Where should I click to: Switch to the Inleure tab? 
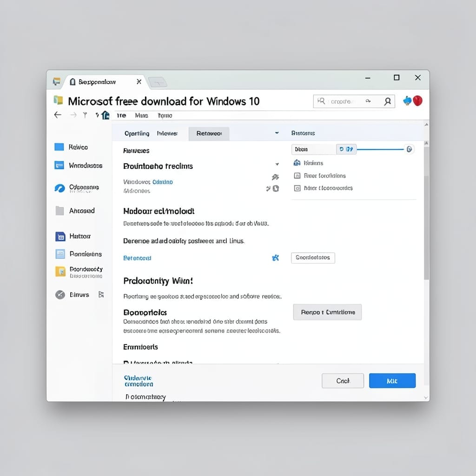point(167,133)
